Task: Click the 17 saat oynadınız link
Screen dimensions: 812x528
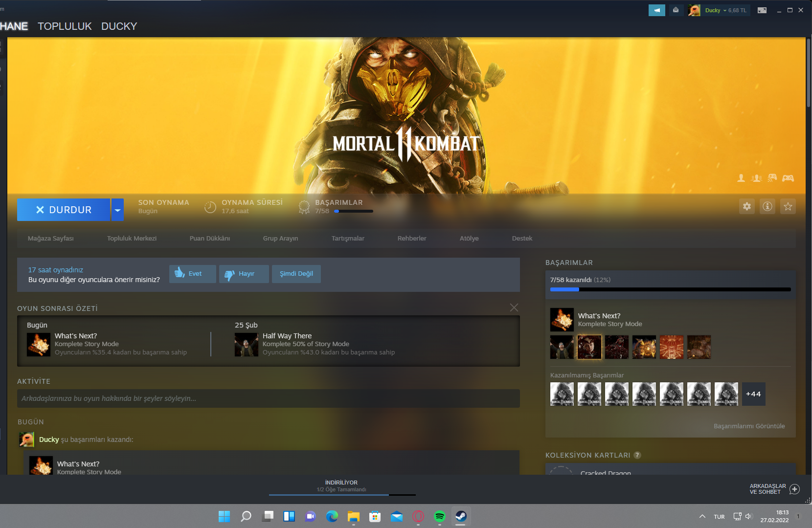Action: tap(56, 270)
